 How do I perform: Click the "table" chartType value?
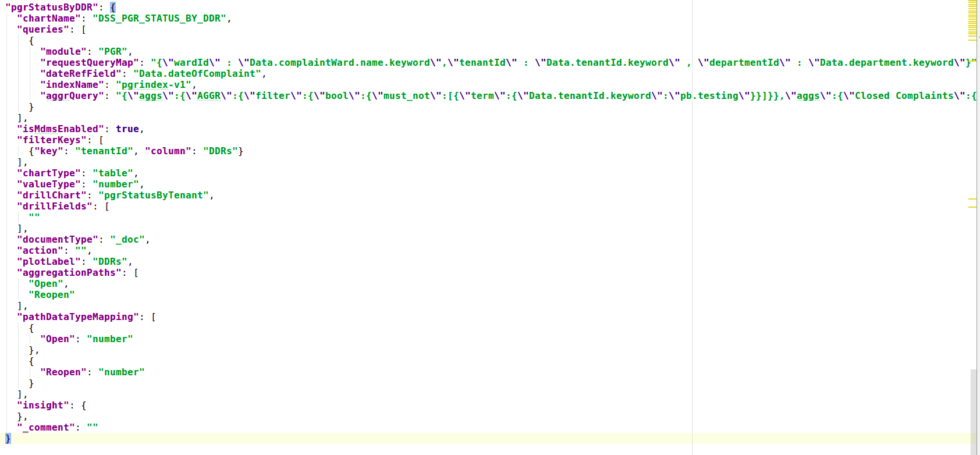pyautogui.click(x=113, y=173)
